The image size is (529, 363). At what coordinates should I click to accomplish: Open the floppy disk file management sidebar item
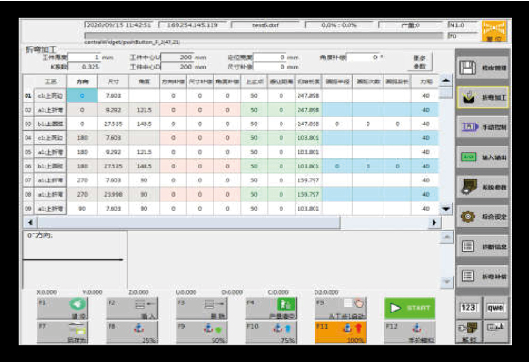coord(482,68)
